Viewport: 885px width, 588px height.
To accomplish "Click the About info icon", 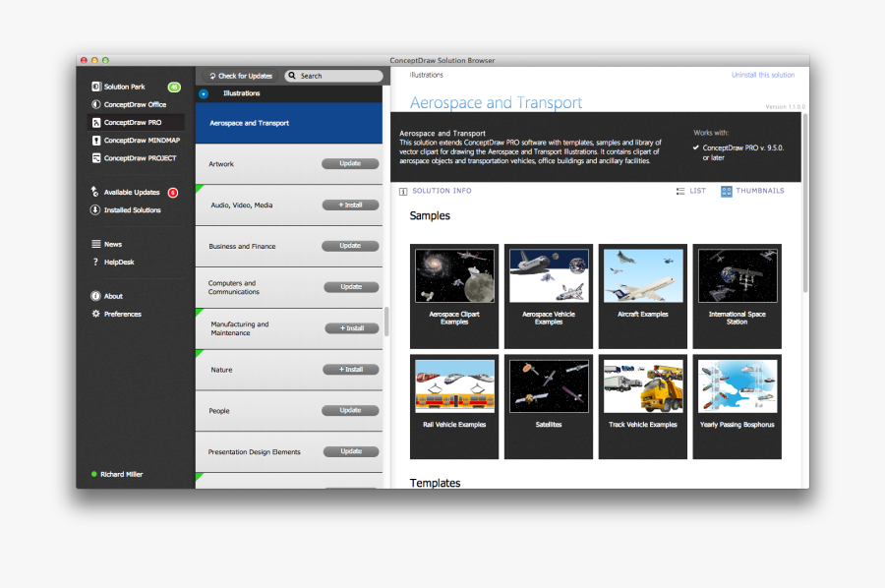I will coord(95,296).
